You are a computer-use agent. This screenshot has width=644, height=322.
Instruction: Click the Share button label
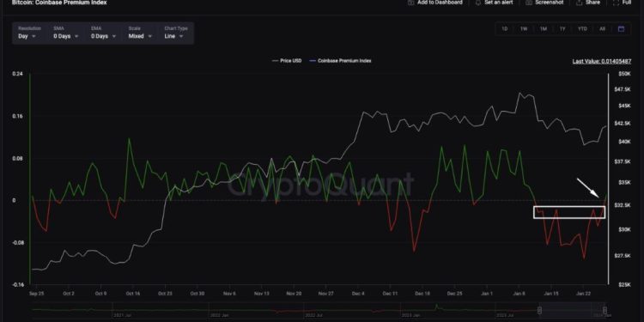[x=592, y=3]
